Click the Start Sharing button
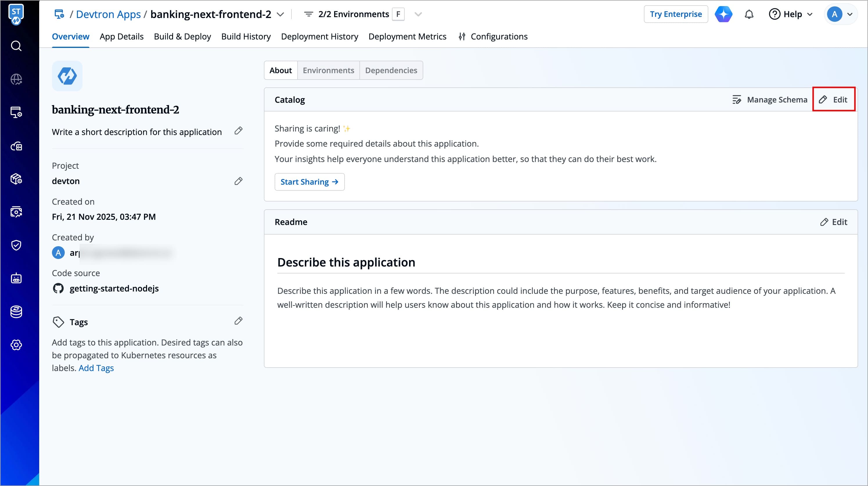Image resolution: width=868 pixels, height=486 pixels. tap(309, 182)
